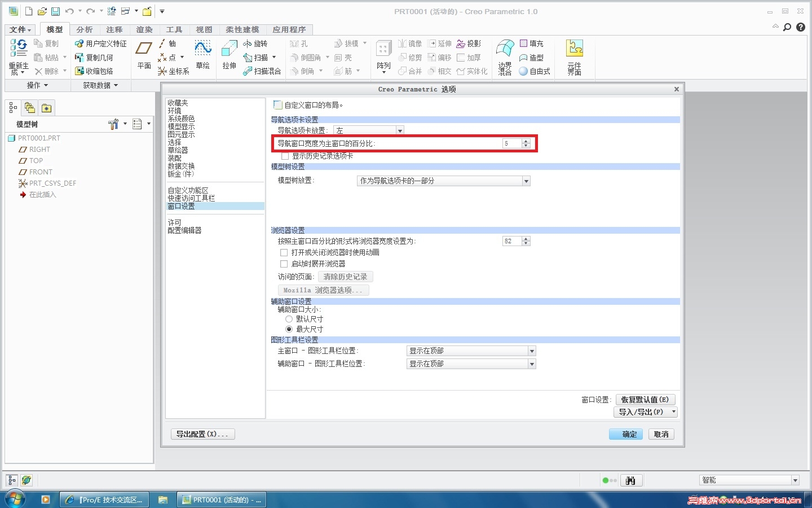Select the 自由式 (Freestyle) tool
Image resolution: width=812 pixels, height=508 pixels.
click(535, 71)
